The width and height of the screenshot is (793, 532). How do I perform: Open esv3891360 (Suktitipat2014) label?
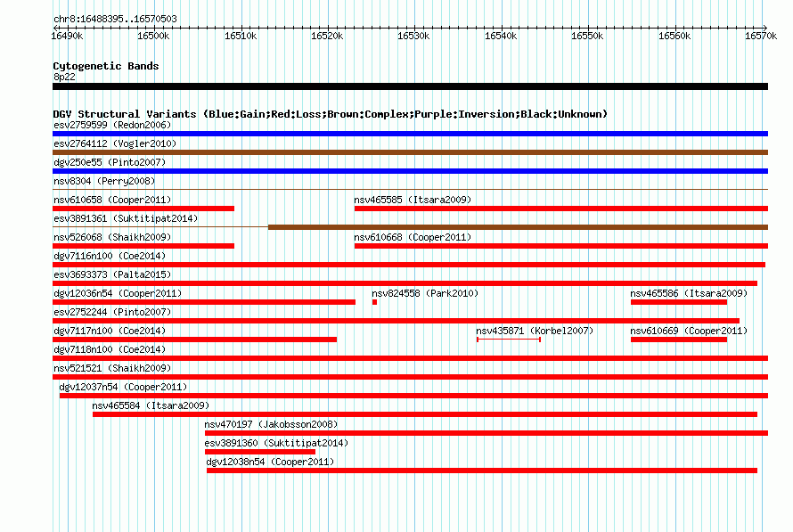click(x=276, y=443)
